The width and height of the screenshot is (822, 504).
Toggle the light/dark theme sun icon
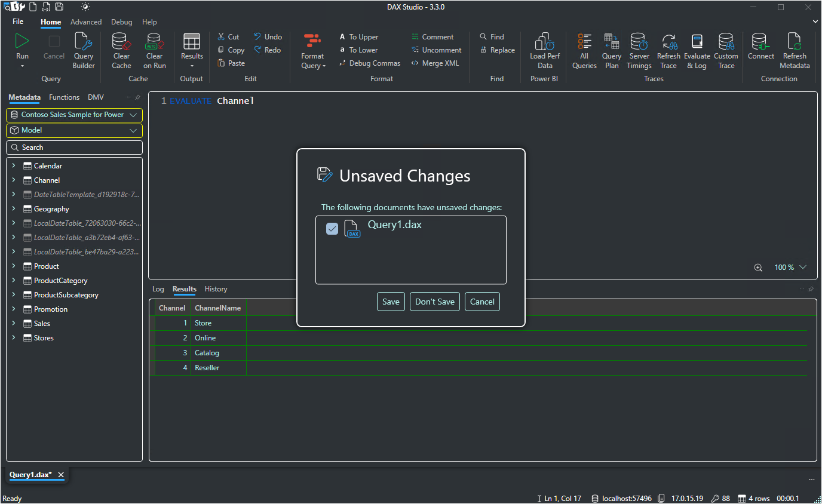click(85, 7)
